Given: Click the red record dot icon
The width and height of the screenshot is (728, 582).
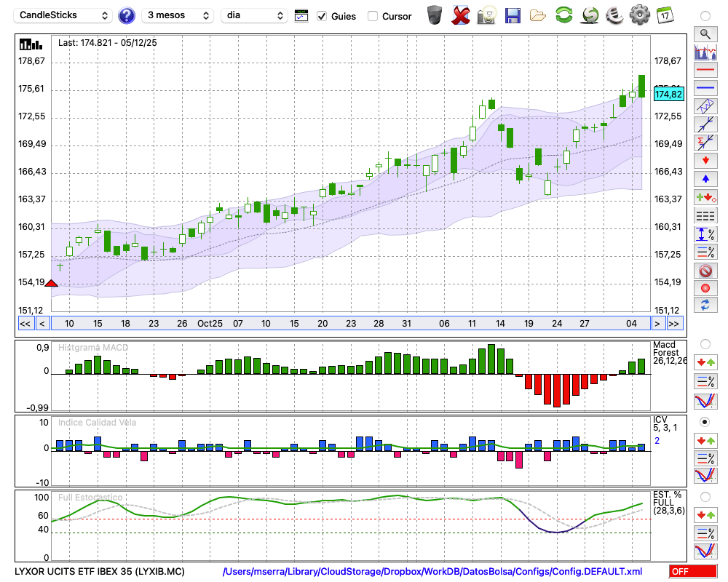Looking at the screenshot, I should tap(705, 288).
